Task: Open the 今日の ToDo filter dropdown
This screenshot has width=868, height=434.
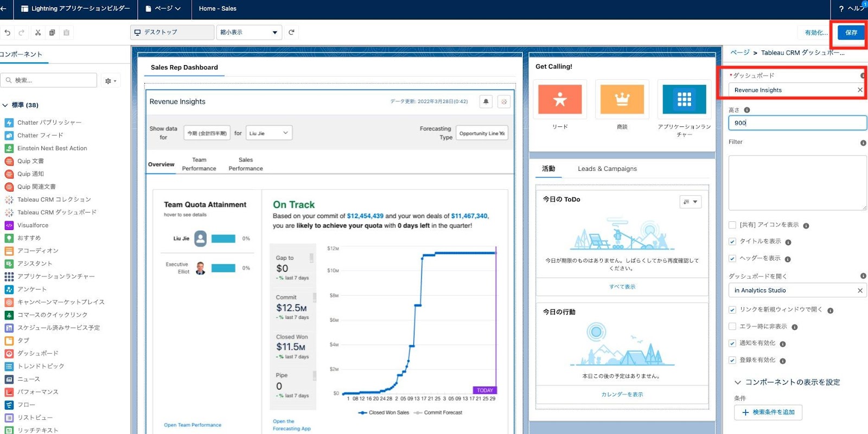Action: coord(691,202)
